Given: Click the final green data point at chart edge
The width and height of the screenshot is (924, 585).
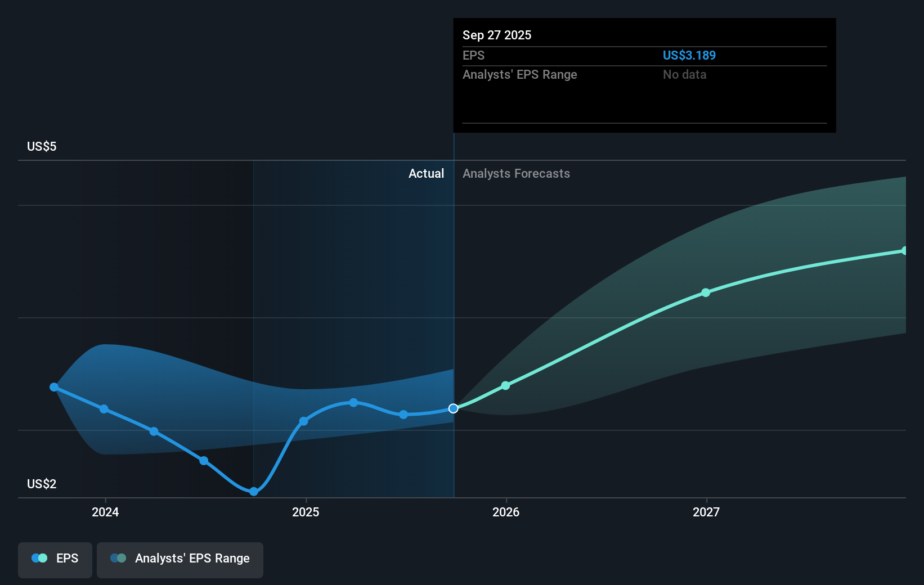Looking at the screenshot, I should pos(905,250).
